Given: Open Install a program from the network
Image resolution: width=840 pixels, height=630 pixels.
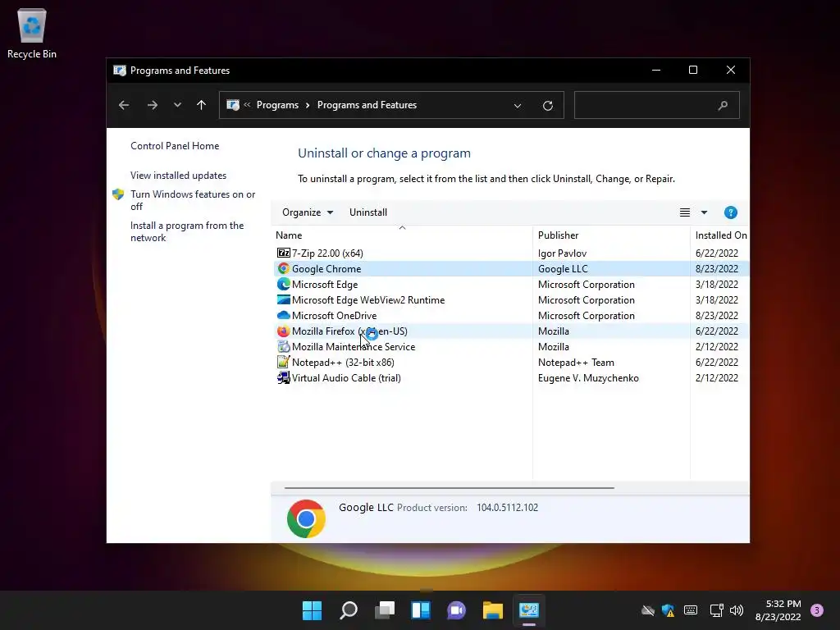Looking at the screenshot, I should pyautogui.click(x=187, y=231).
